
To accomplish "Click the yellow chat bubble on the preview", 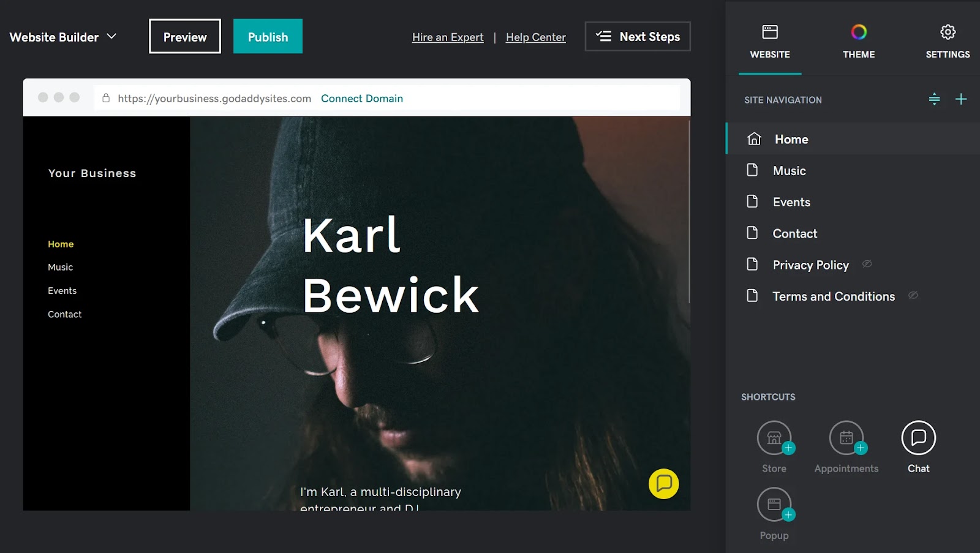I will click(663, 484).
